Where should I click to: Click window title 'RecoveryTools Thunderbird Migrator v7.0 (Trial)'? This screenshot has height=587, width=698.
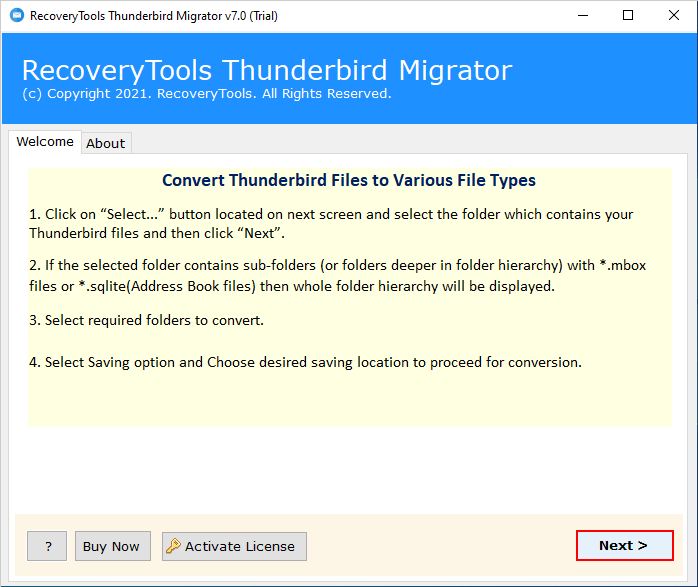pos(154,16)
